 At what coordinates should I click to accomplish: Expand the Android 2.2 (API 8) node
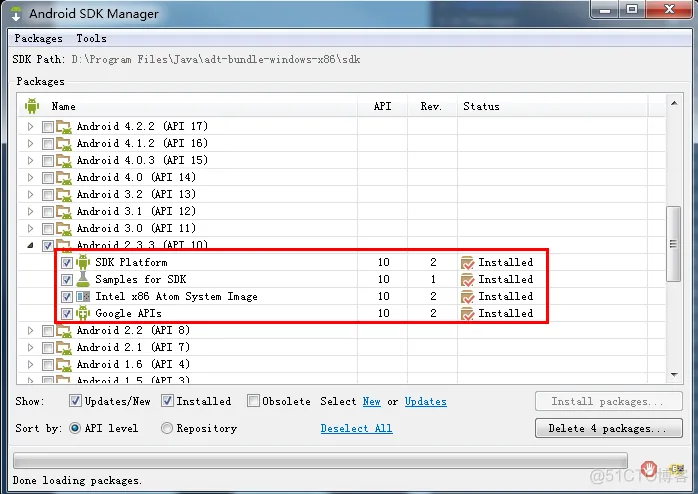coord(30,330)
